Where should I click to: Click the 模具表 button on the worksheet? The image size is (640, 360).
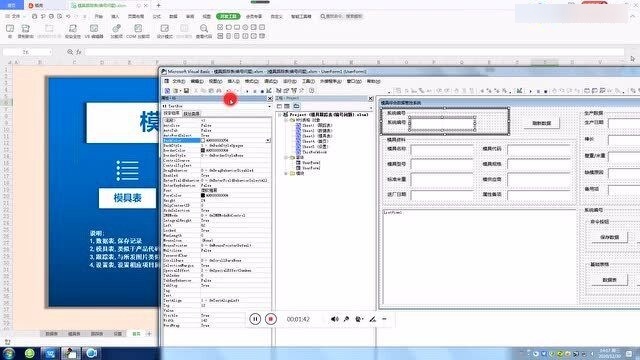127,198
